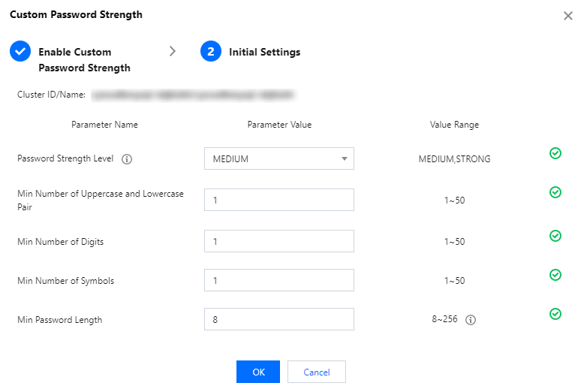Focus the Min Uppercase and Lowercase Pair field

[278, 200]
